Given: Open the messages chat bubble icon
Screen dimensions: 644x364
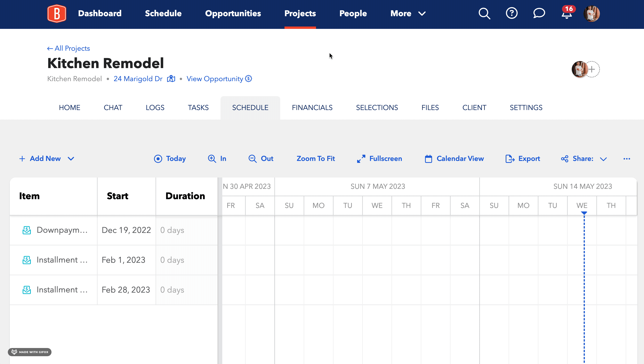Looking at the screenshot, I should pyautogui.click(x=539, y=13).
